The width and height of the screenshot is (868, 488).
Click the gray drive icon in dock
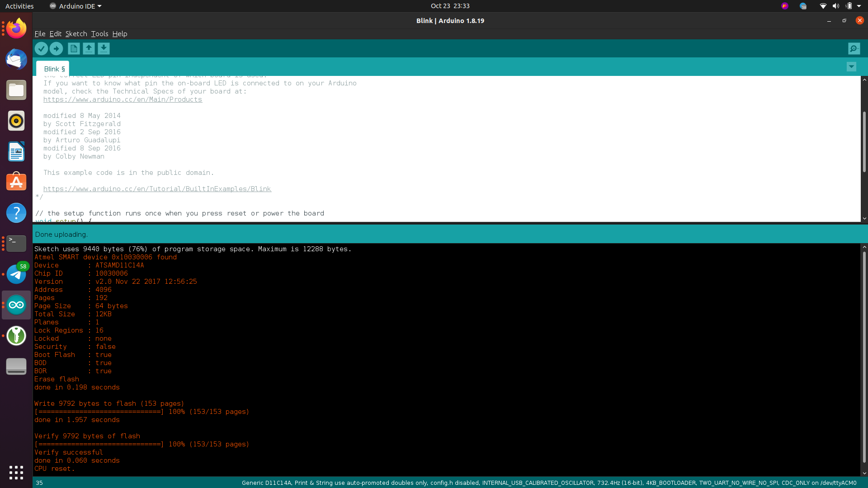[16, 366]
